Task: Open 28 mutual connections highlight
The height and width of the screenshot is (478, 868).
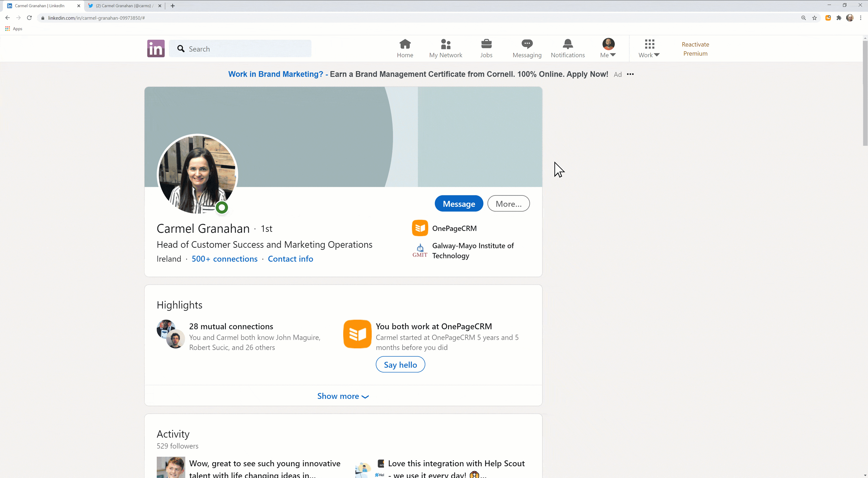Action: 231,326
